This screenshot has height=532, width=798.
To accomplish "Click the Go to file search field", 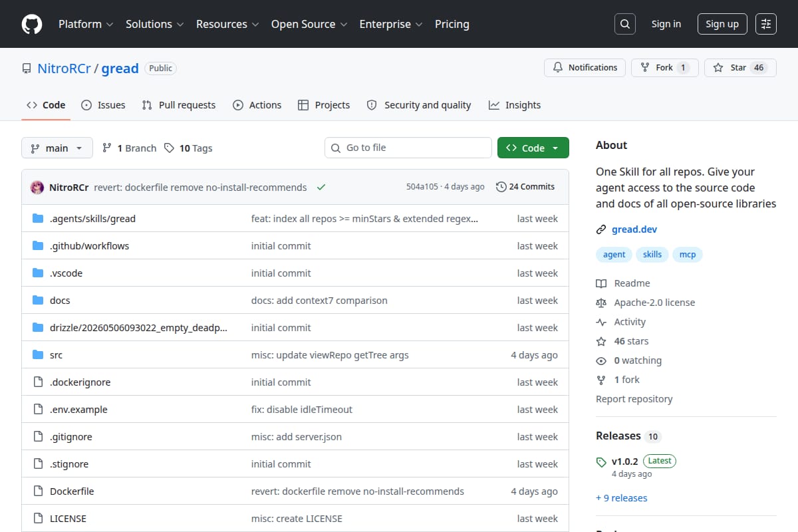I will [408, 148].
